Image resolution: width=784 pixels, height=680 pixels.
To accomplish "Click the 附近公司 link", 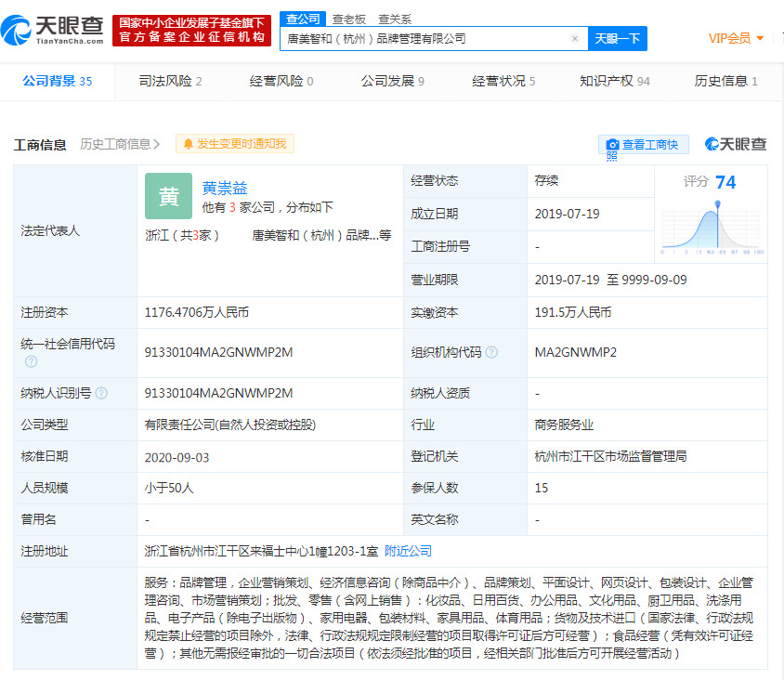I will tap(408, 552).
